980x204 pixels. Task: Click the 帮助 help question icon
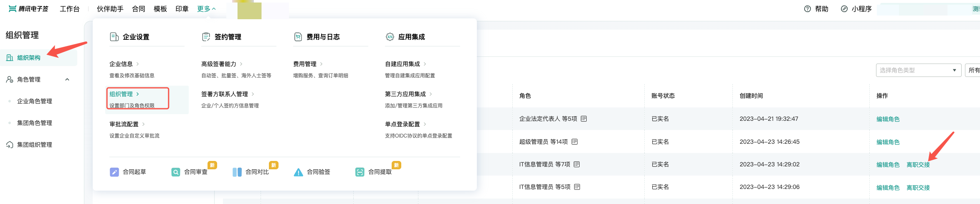(807, 9)
